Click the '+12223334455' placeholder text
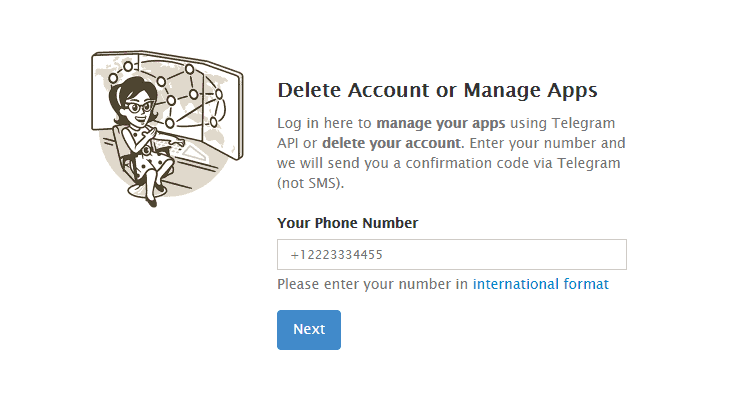The width and height of the screenshot is (734, 395). tap(337, 255)
